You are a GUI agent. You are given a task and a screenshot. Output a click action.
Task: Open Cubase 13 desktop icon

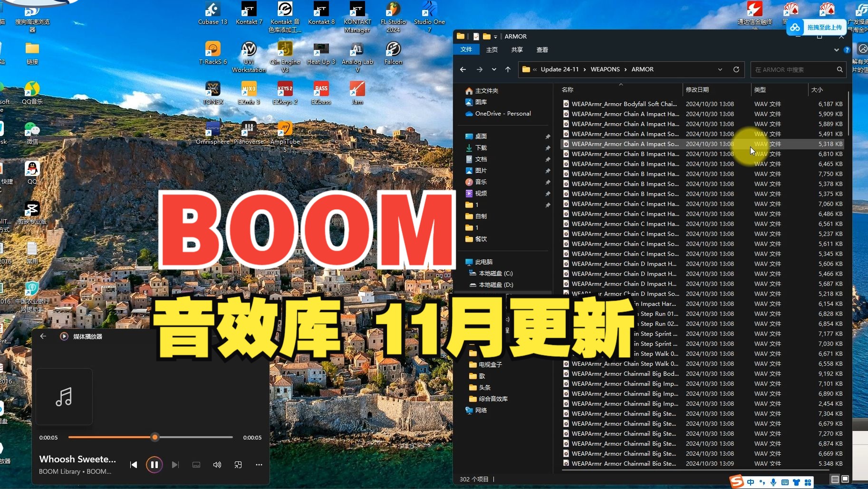pos(212,13)
